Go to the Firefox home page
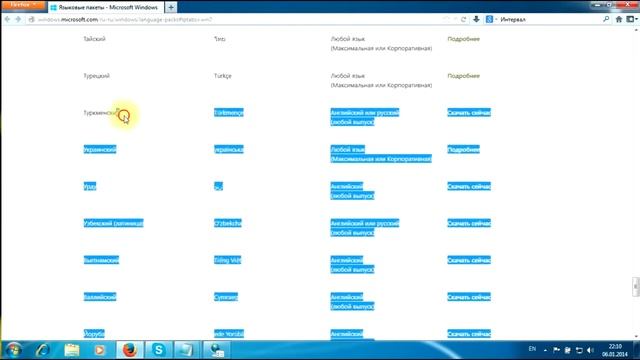The image size is (640, 360). coord(619,19)
